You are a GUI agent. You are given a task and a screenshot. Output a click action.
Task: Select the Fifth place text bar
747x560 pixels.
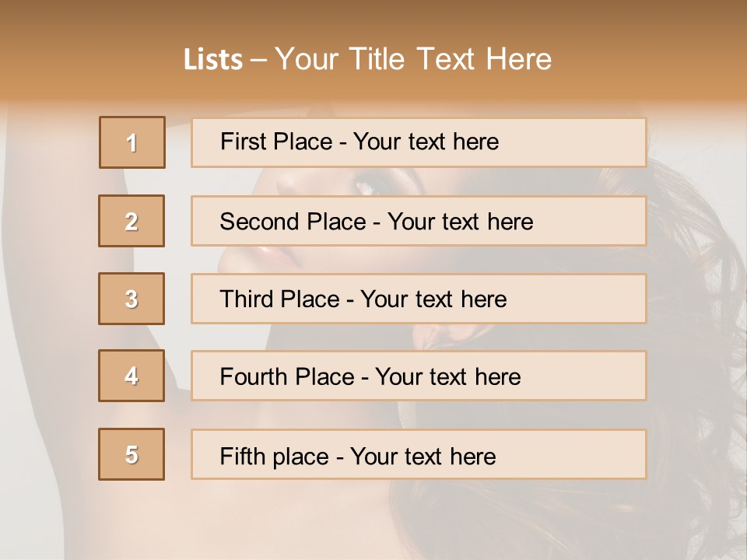(x=419, y=455)
